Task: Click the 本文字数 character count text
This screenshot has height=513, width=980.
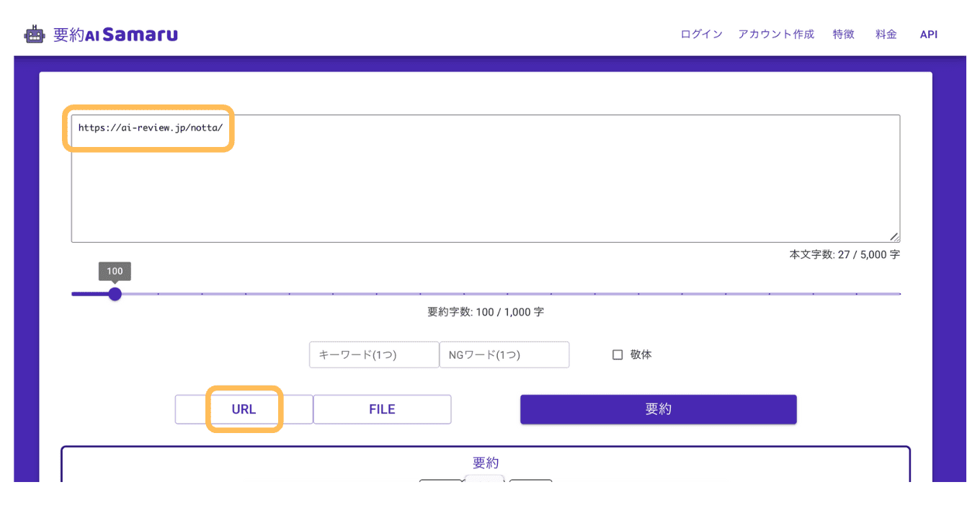Action: click(845, 254)
